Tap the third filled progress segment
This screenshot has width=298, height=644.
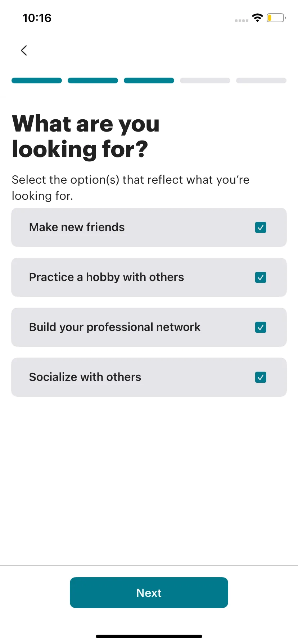[149, 80]
